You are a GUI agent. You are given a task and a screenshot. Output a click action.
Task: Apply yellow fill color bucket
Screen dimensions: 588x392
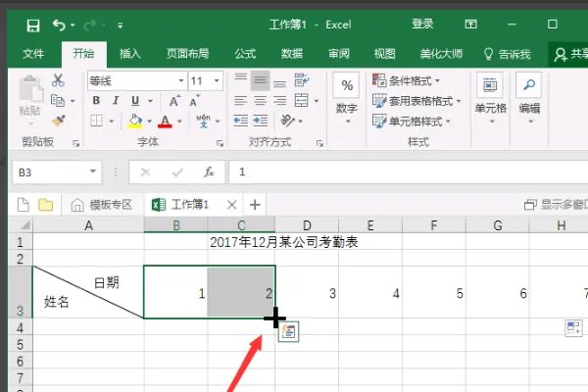click(135, 121)
